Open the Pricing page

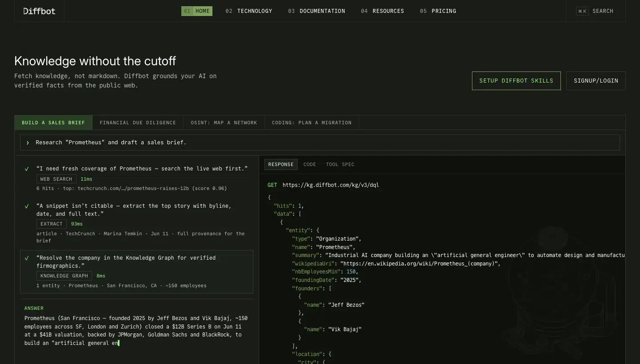pyautogui.click(x=438, y=11)
